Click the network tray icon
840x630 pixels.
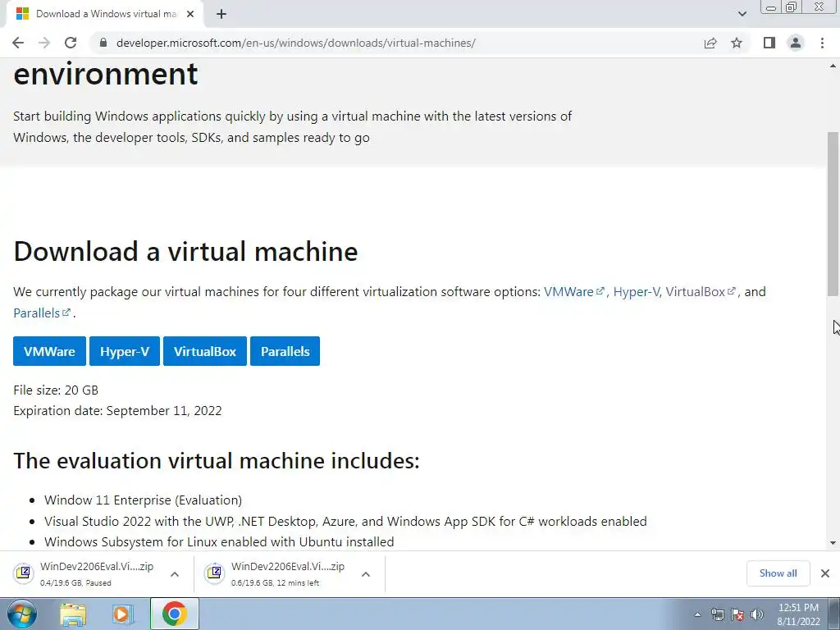(x=717, y=614)
